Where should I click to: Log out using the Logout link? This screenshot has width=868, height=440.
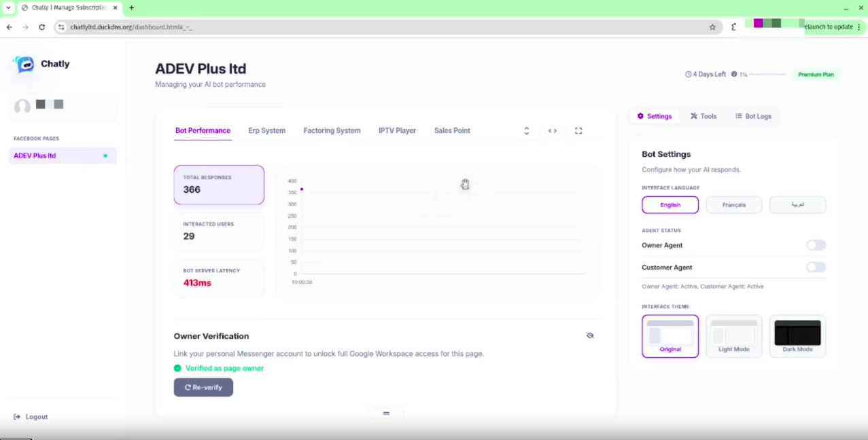(31, 417)
